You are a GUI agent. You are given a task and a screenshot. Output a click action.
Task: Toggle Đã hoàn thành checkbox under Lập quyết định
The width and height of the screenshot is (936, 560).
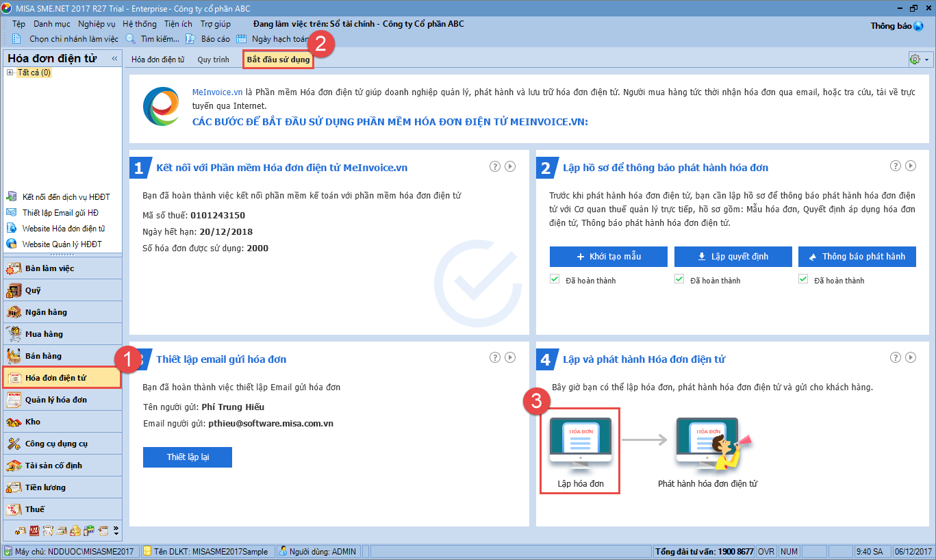pos(679,279)
